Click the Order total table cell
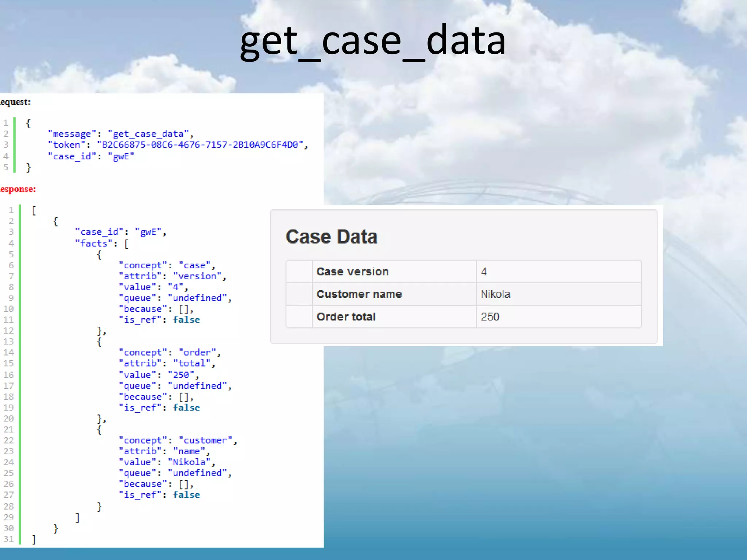The width and height of the screenshot is (747, 560). (394, 317)
